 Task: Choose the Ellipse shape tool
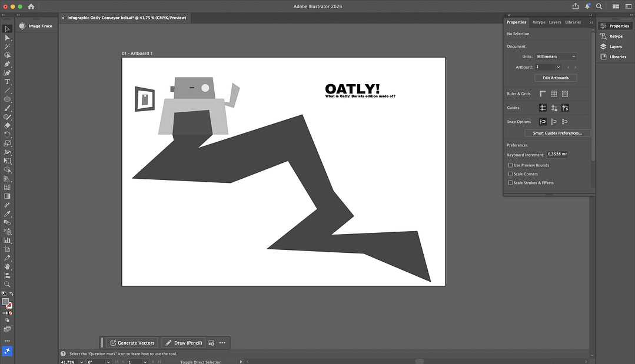click(8, 99)
